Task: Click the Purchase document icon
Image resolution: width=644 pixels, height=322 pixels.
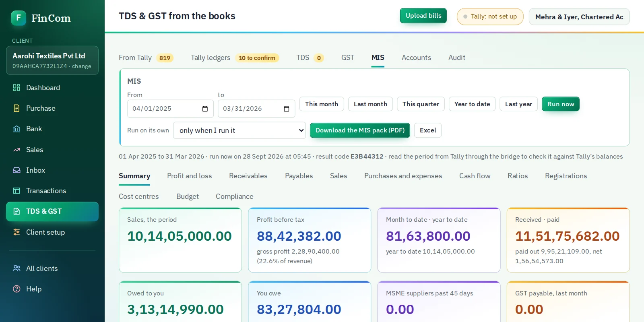Action: coord(17,108)
